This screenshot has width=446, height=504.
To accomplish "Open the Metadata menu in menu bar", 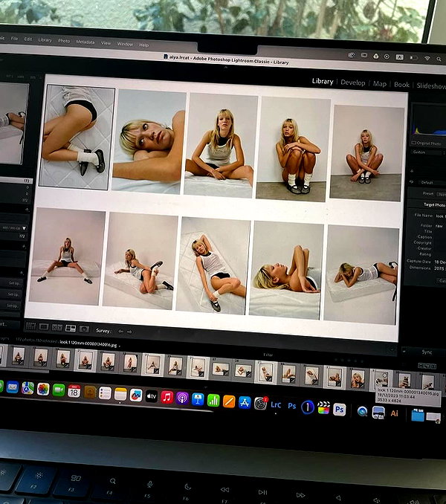I will pyautogui.click(x=85, y=42).
